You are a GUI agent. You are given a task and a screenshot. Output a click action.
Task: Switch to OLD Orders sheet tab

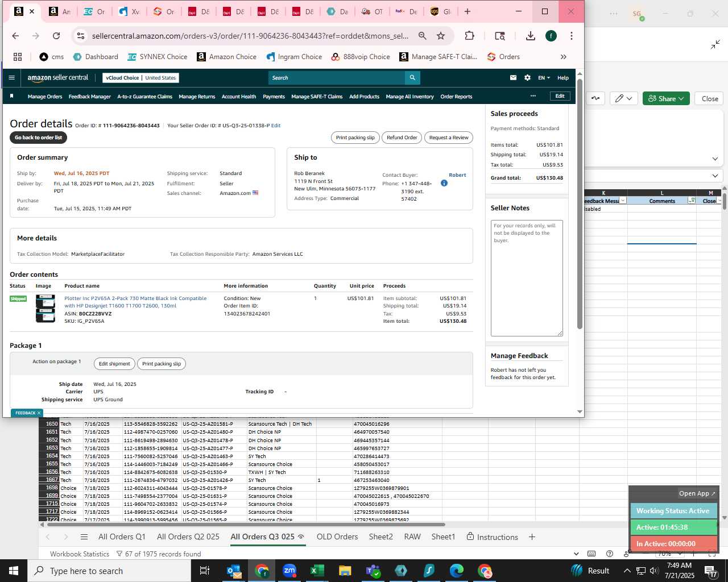pos(337,537)
